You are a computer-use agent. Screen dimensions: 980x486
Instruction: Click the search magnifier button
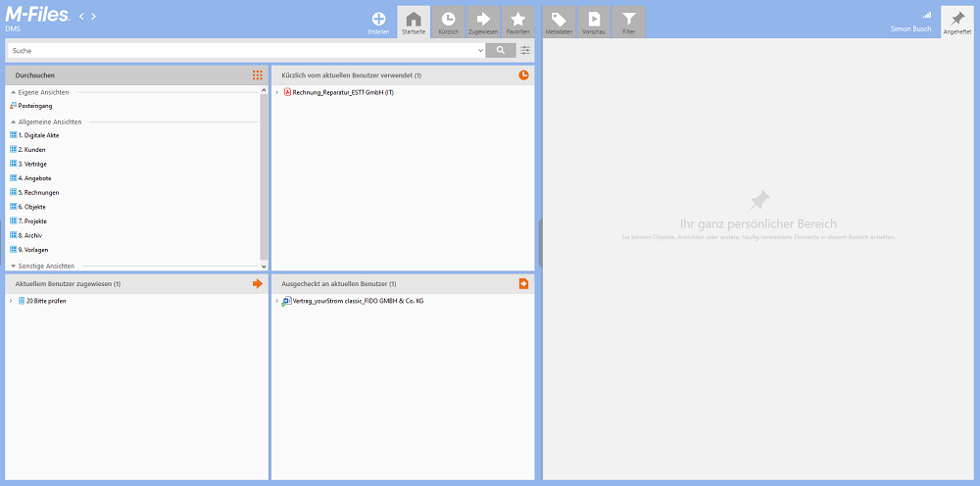point(501,50)
